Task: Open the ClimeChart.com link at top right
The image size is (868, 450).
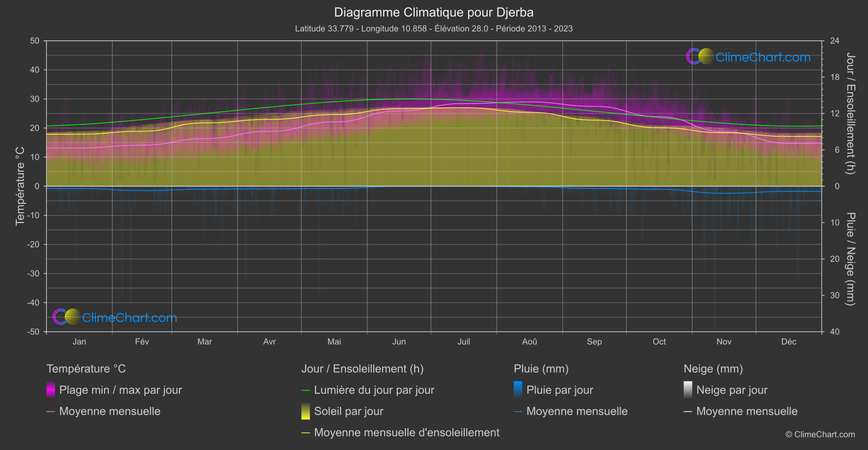Action: pos(763,57)
